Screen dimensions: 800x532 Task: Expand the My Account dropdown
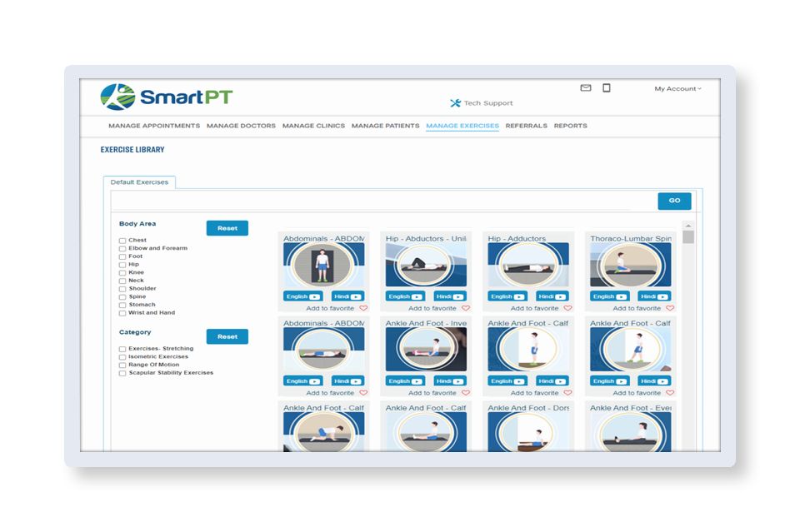click(677, 88)
